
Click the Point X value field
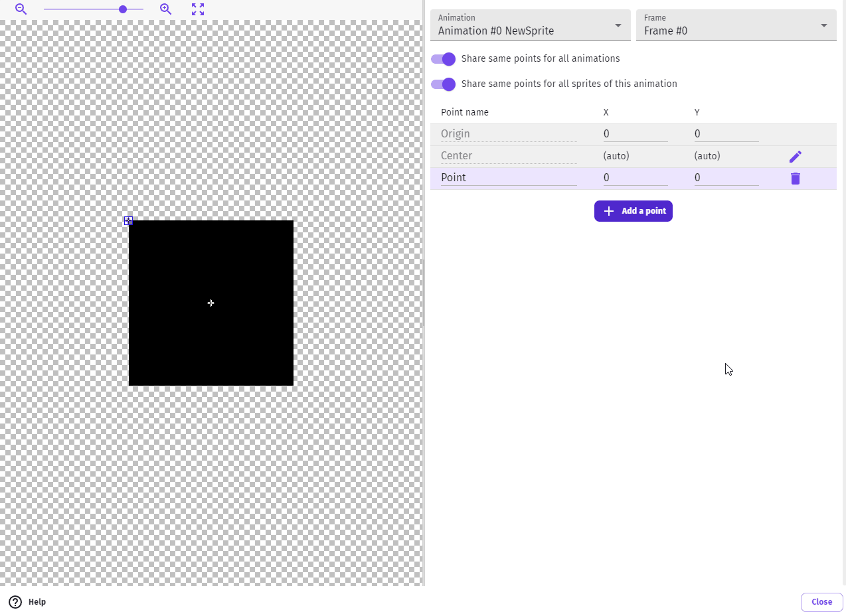point(635,178)
